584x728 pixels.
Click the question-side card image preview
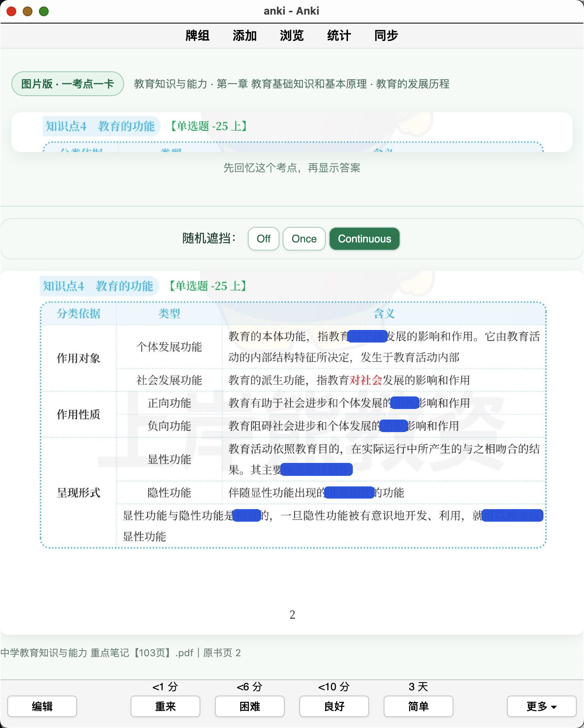(x=292, y=132)
